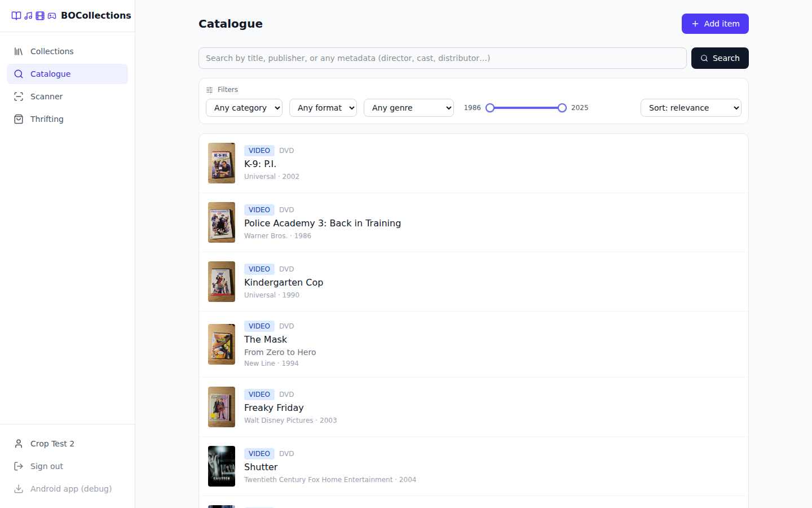
Task: Click the music note logo icon
Action: [x=28, y=16]
